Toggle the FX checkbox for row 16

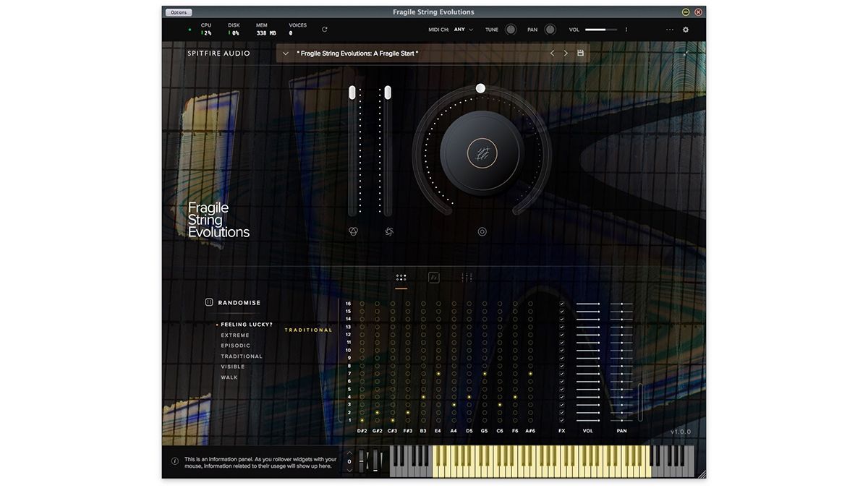click(562, 304)
